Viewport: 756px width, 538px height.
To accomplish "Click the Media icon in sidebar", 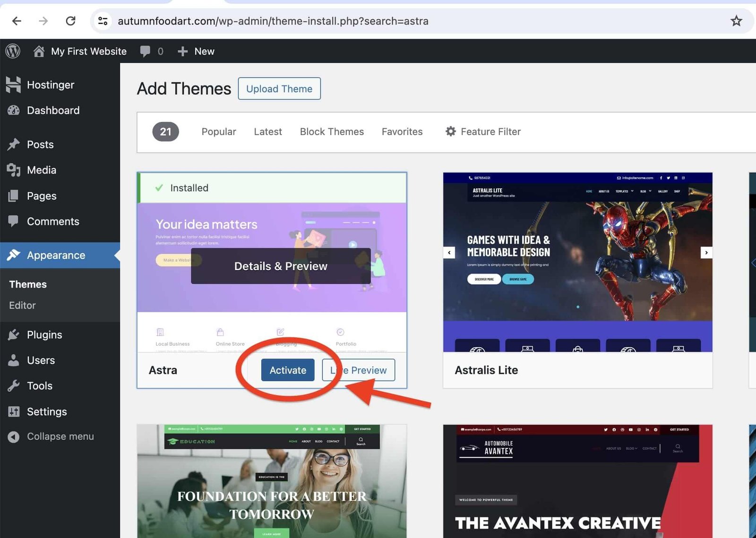I will coord(14,170).
